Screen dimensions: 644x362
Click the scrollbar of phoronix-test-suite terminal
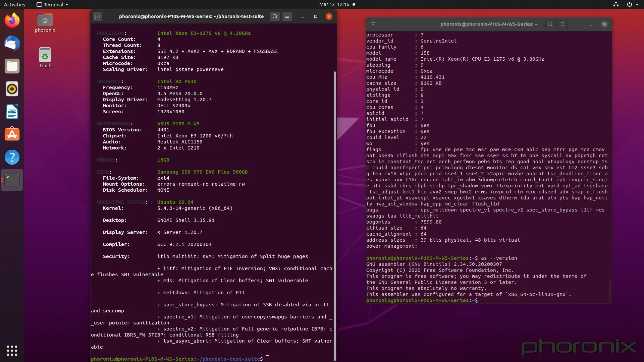click(x=334, y=216)
